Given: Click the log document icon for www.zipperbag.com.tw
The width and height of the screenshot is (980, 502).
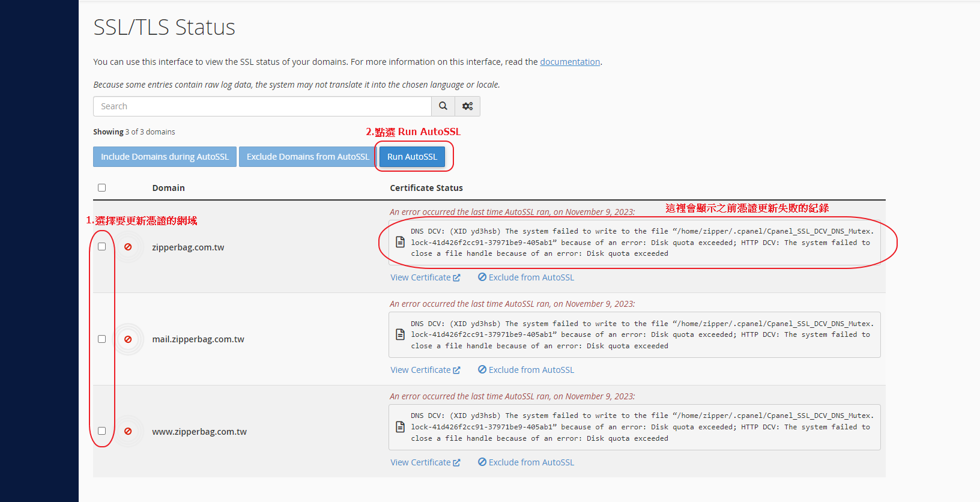Looking at the screenshot, I should [x=400, y=427].
